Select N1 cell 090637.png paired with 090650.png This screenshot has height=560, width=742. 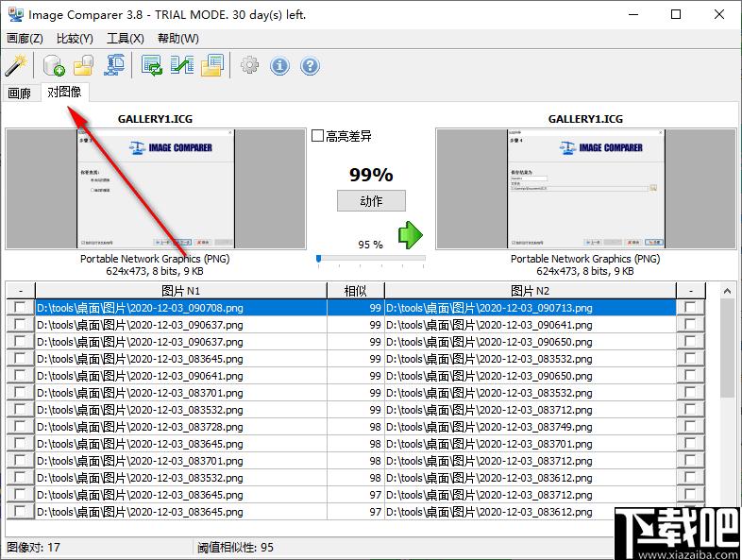coord(180,342)
